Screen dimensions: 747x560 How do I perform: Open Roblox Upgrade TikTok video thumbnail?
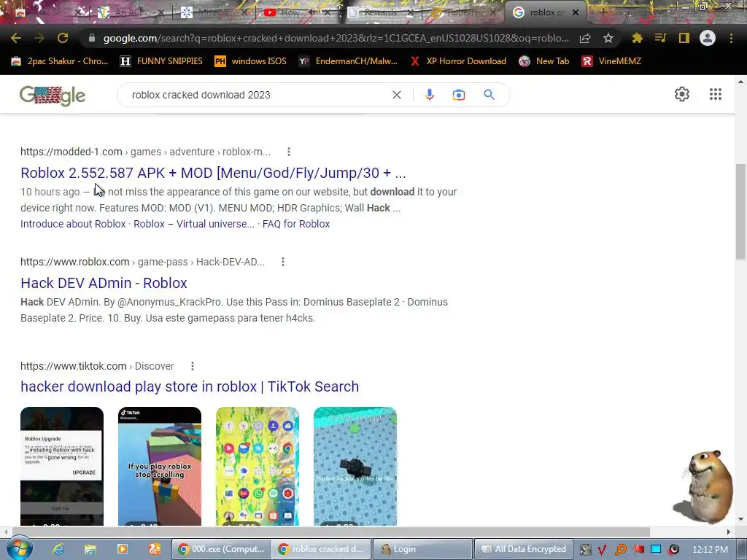coord(62,466)
